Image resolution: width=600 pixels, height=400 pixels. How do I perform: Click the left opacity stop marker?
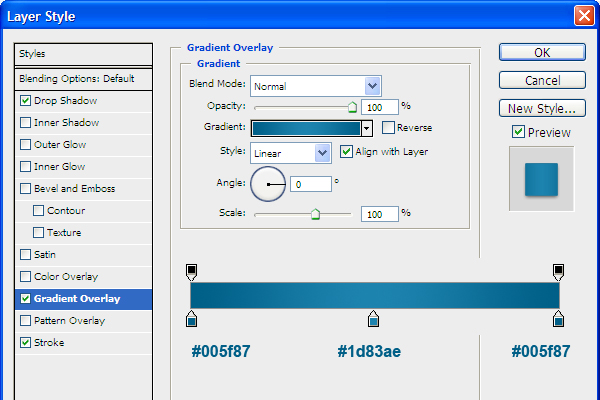tap(191, 272)
